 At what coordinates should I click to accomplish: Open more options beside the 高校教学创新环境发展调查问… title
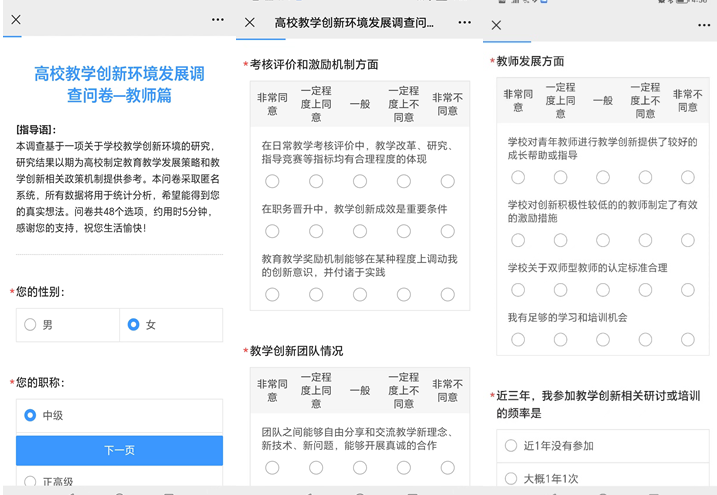464,22
